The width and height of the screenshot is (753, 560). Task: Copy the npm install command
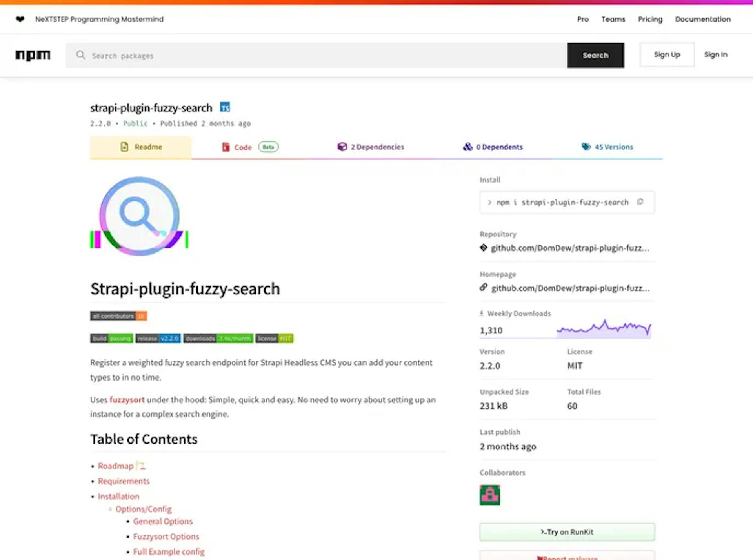(640, 202)
